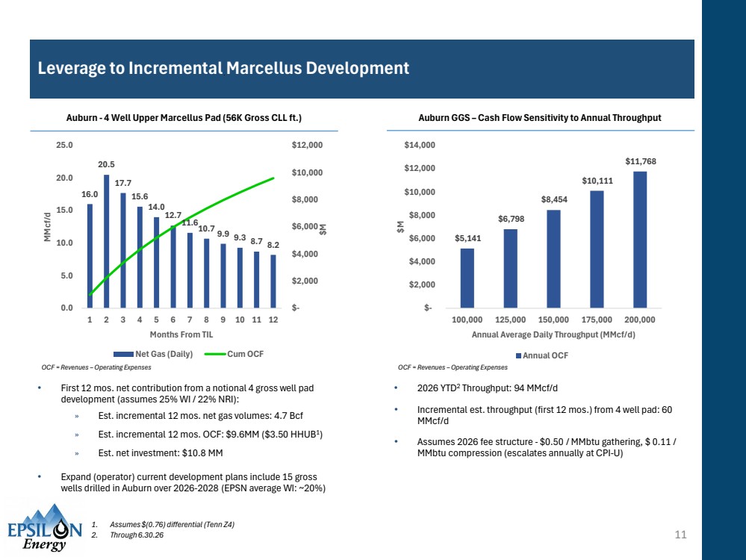Click the 'Expand (operator) current development plans' bullet

point(193,482)
